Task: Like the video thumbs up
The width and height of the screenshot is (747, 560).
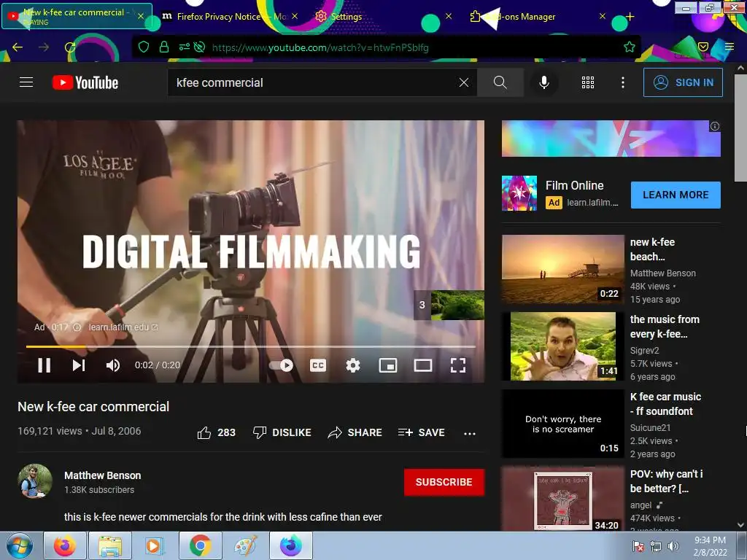Action: (x=216, y=432)
